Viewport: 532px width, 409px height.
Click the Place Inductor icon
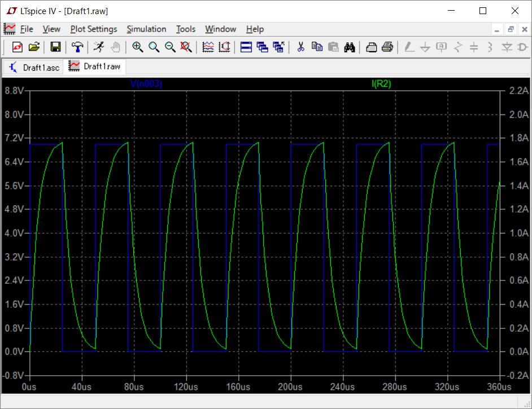(490, 47)
